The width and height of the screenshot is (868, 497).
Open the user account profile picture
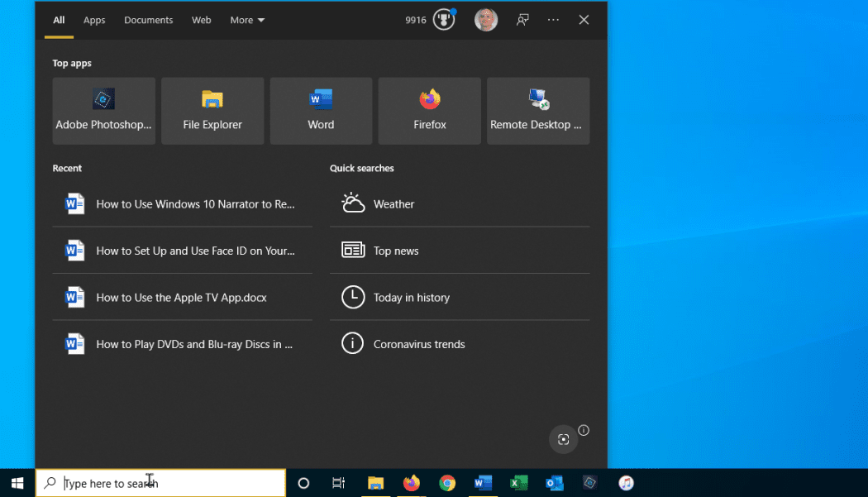(486, 20)
